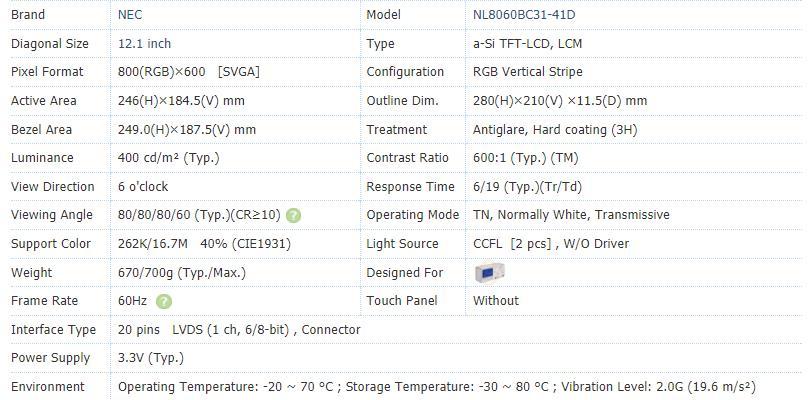Select the NEC brand value
810x400 pixels.
tap(130, 14)
